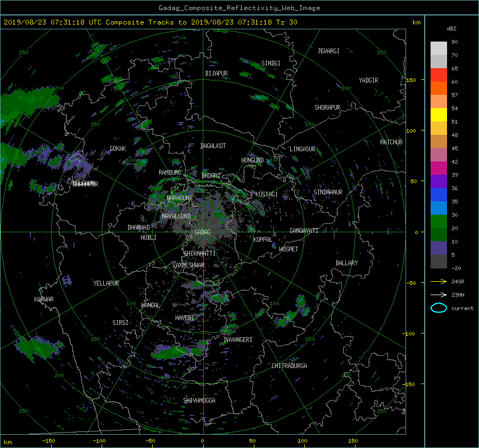Click the dBZ legend heading
479x448 pixels.
click(x=451, y=29)
